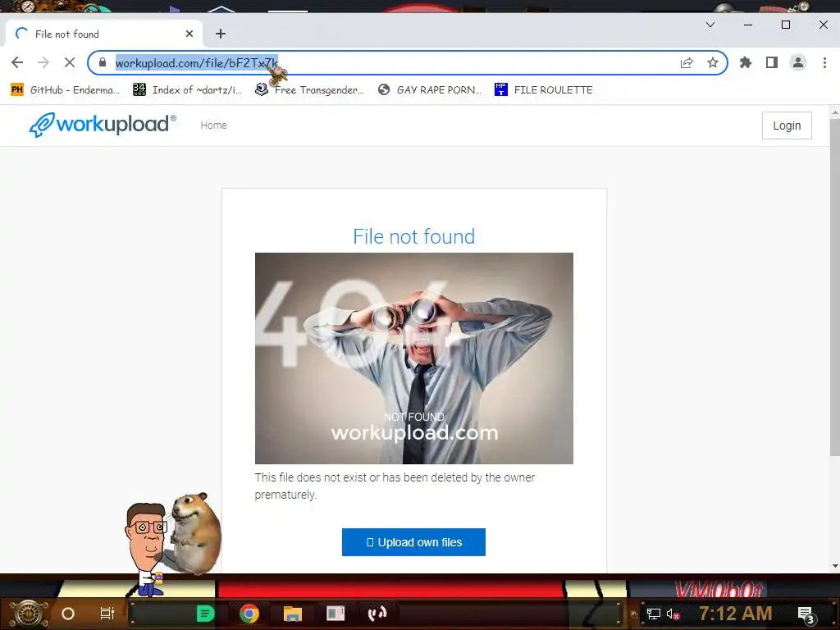The image size is (840, 630).
Task: Share this page from the address bar
Action: (687, 62)
